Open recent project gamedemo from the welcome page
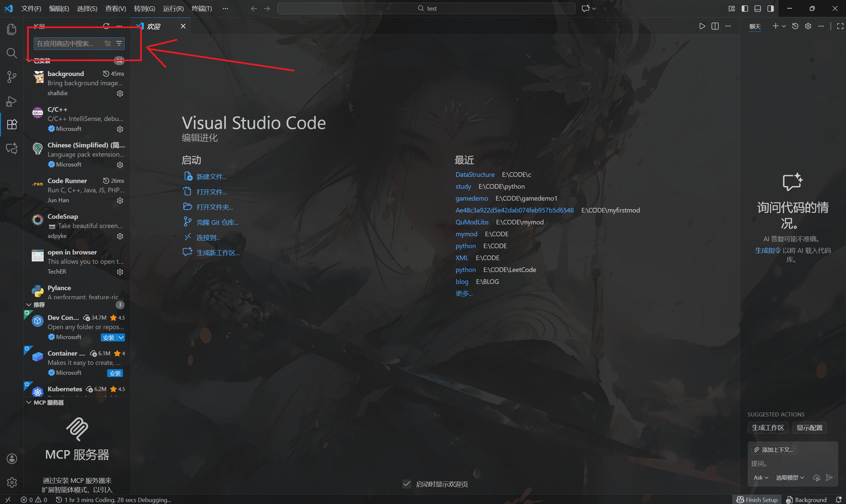The height and width of the screenshot is (504, 846). (x=472, y=198)
